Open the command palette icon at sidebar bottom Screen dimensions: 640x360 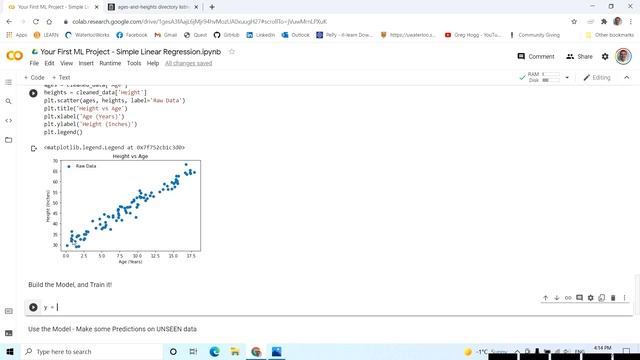(9, 311)
